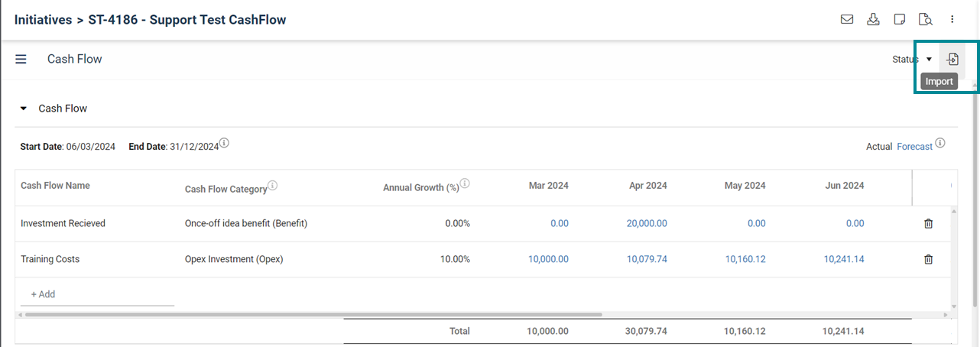Select the Training Costs name cell
Image resolution: width=980 pixels, height=347 pixels.
coord(50,259)
